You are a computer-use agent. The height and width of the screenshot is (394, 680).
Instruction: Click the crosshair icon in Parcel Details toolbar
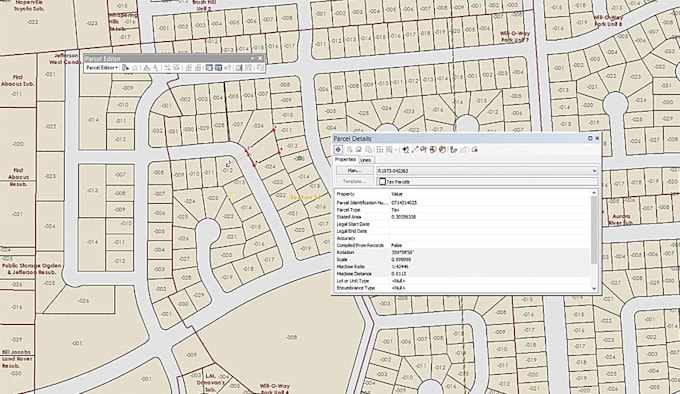pyautogui.click(x=338, y=150)
